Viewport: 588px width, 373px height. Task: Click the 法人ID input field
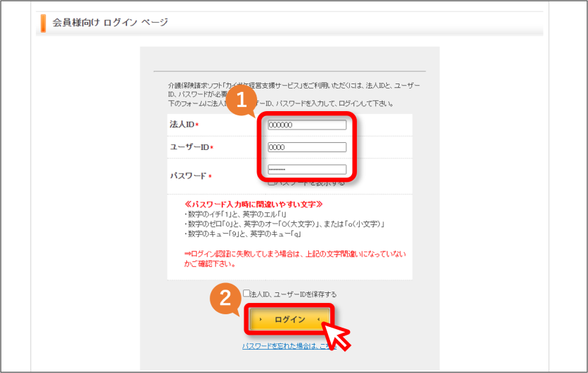tap(307, 125)
